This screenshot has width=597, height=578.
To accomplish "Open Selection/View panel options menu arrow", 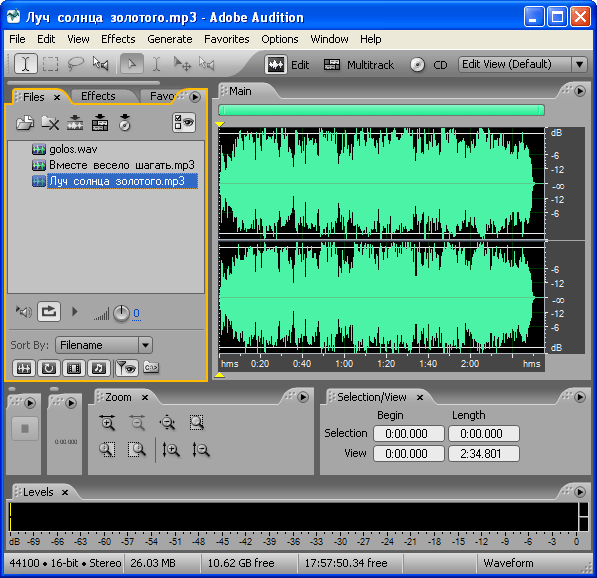I will 579,397.
